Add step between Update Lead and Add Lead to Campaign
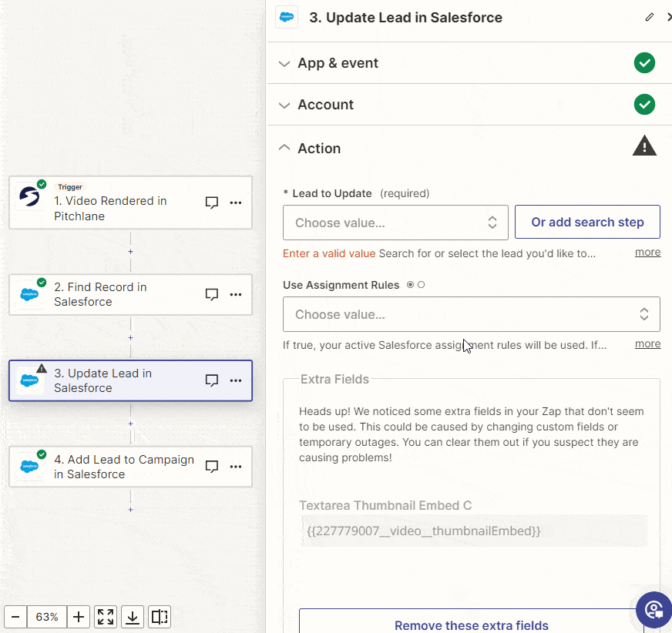This screenshot has width=672, height=633. click(x=131, y=424)
